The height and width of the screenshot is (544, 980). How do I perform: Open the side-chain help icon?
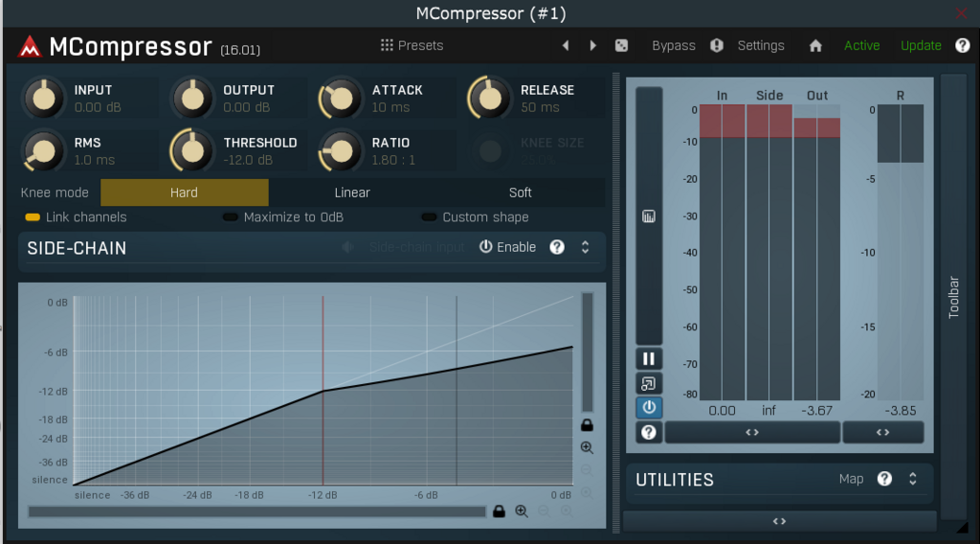pos(557,247)
